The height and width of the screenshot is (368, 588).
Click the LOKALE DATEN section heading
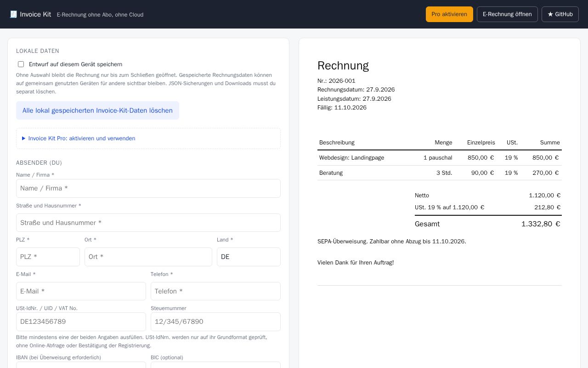38,51
